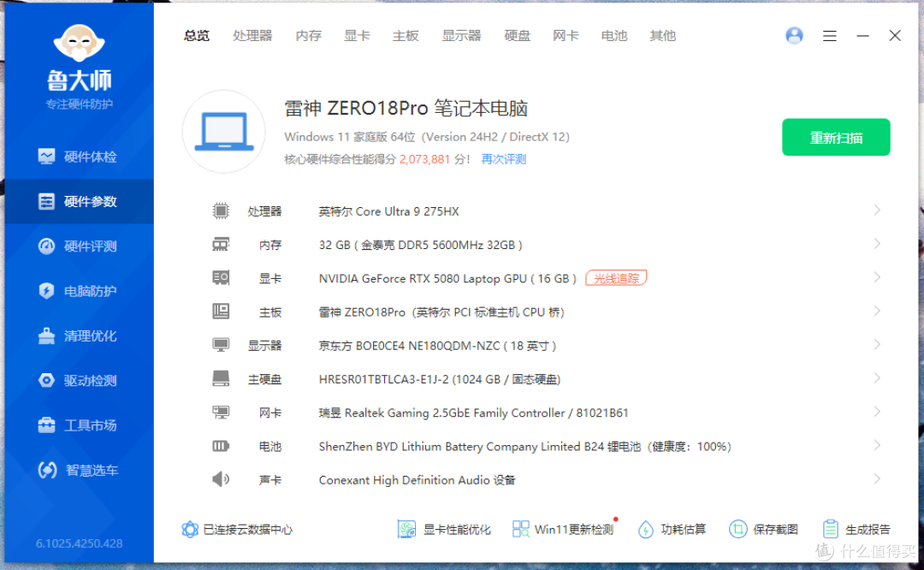Click 32 GB 金泰克 DDR5 memory text
The image size is (924, 570).
pos(420,245)
